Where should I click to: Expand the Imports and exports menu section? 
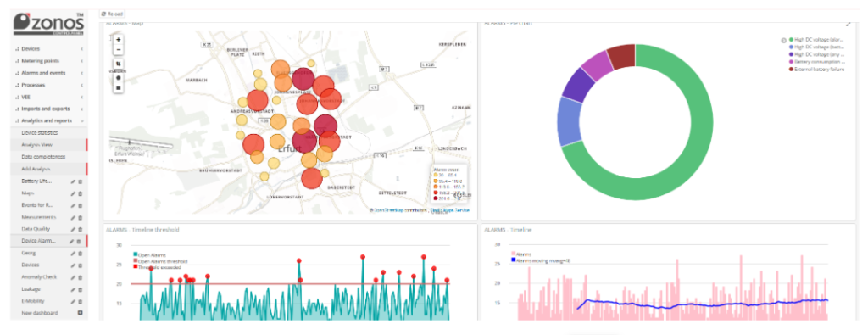[x=48, y=109]
